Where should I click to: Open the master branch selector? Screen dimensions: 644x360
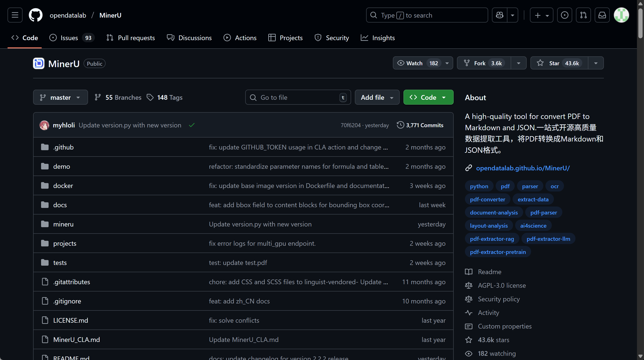60,97
